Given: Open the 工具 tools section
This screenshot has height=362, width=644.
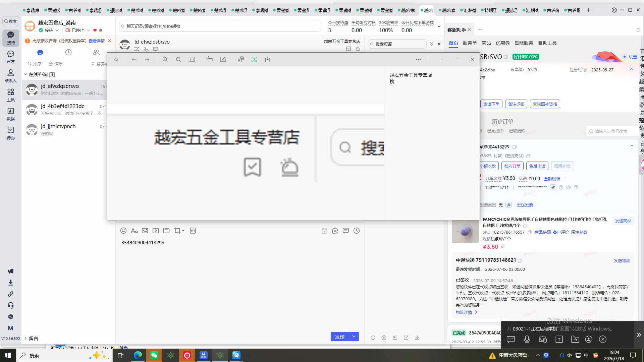Looking at the screenshot, I should (x=11, y=95).
